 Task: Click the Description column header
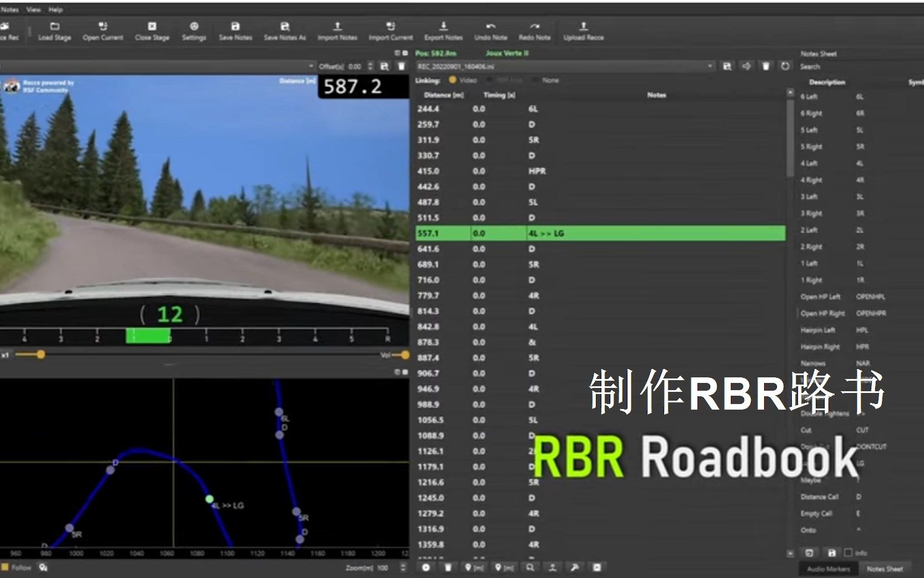tap(827, 82)
